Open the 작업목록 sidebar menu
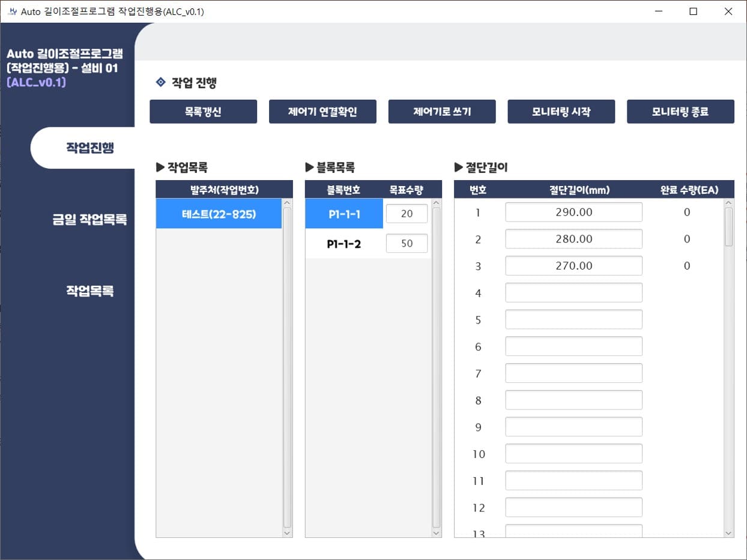The image size is (747, 560). click(89, 291)
